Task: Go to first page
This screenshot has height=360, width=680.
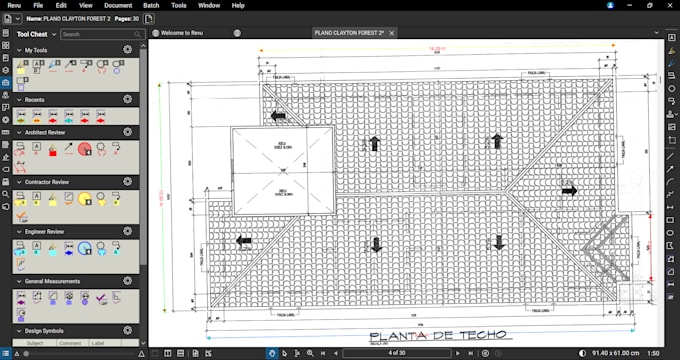Action: (x=323, y=353)
